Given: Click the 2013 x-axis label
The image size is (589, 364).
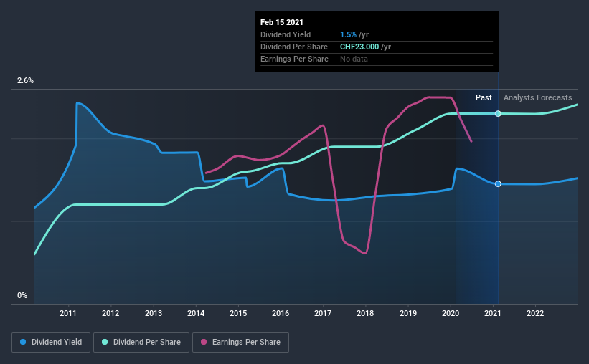Looking at the screenshot, I should [x=154, y=313].
